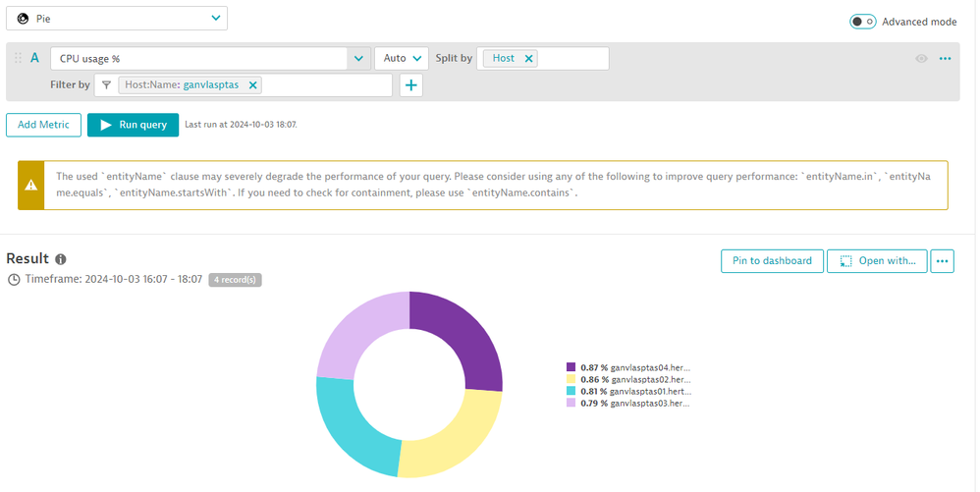The width and height of the screenshot is (980, 492).
Task: Click the warning triangle icon
Action: pos(31,185)
